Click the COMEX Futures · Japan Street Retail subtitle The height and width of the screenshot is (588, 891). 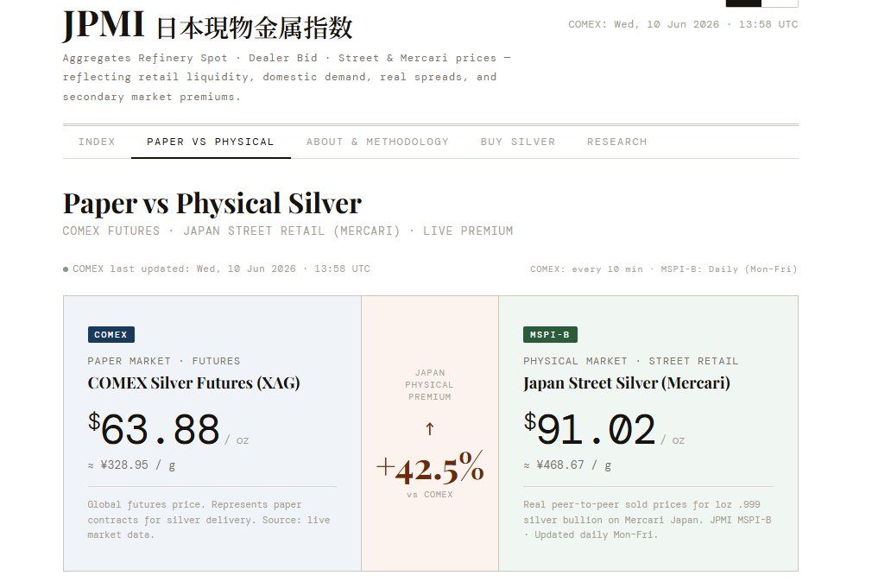[288, 231]
